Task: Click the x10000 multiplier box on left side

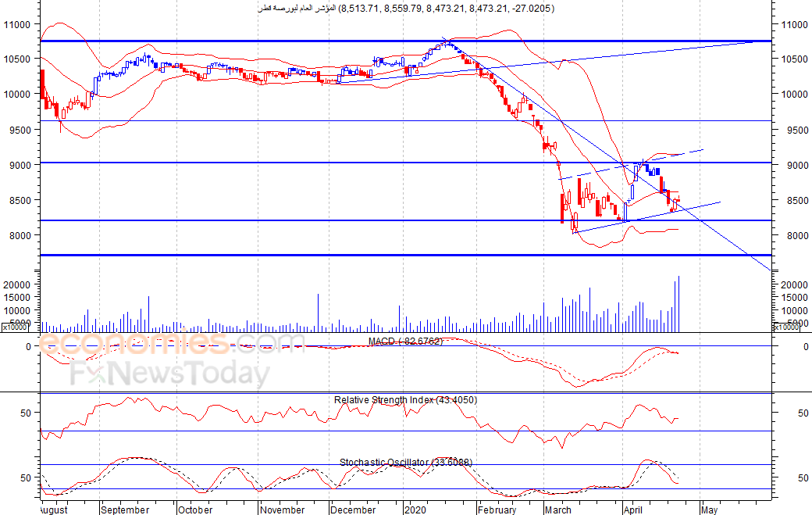Action: click(x=15, y=327)
